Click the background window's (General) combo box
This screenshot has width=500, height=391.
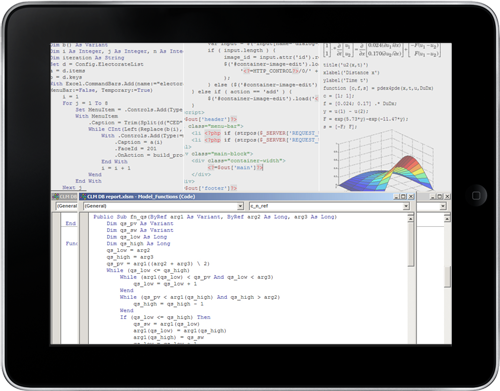(66, 206)
